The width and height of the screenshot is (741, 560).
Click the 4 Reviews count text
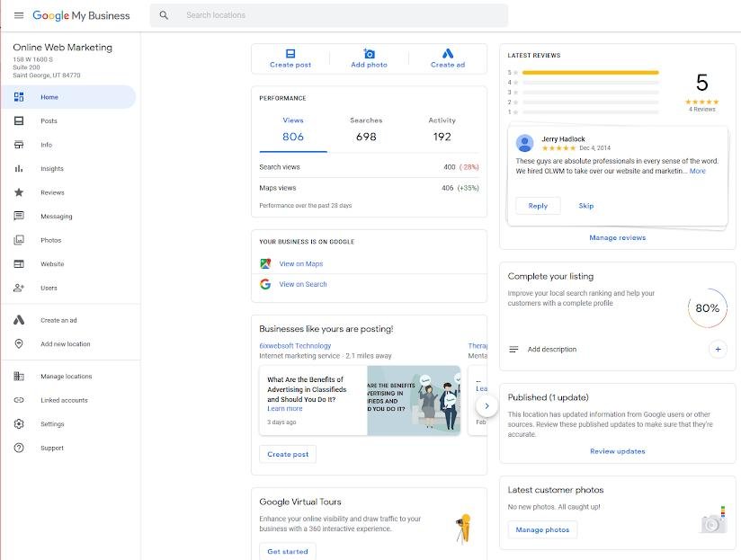coord(701,109)
